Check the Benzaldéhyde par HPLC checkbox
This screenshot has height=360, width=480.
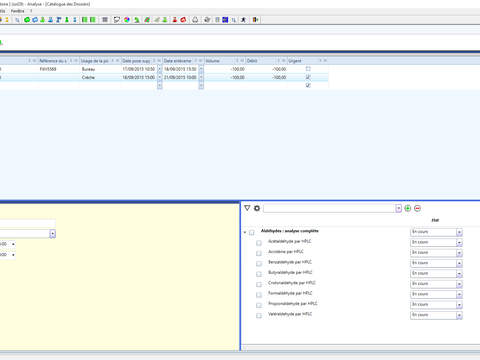pos(259,264)
